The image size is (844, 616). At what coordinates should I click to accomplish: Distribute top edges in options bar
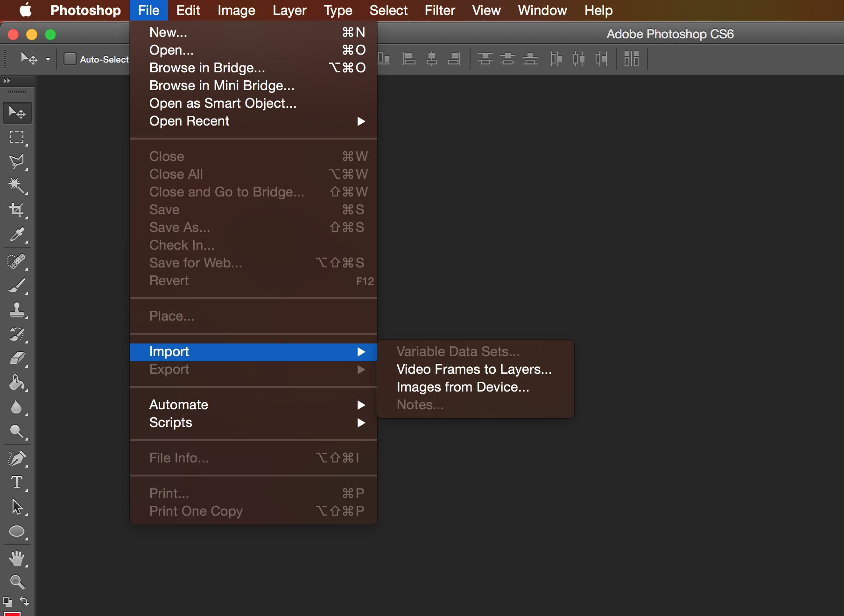(x=485, y=59)
